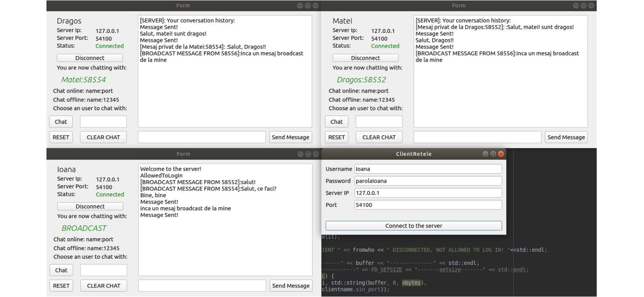644x297 pixels.
Task: Select the Server IP field in ClientRetele
Action: coord(428,193)
